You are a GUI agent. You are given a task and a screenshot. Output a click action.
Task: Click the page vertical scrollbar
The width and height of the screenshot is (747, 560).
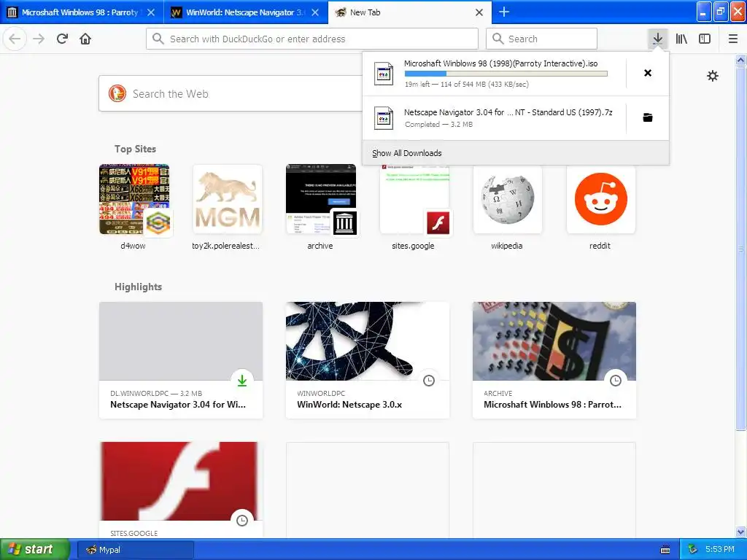(740, 248)
